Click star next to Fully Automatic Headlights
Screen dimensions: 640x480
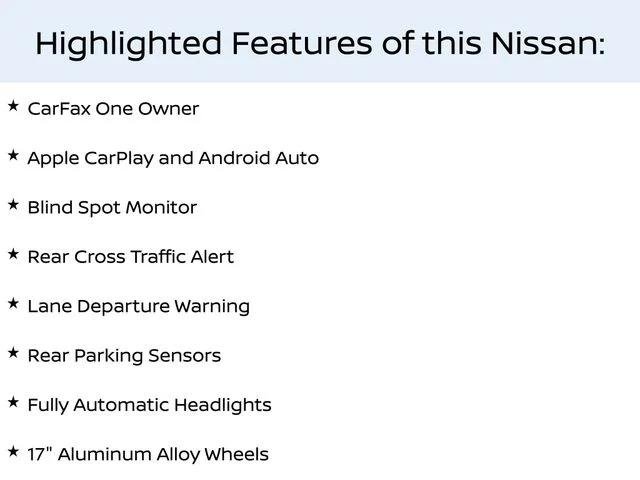(13, 402)
